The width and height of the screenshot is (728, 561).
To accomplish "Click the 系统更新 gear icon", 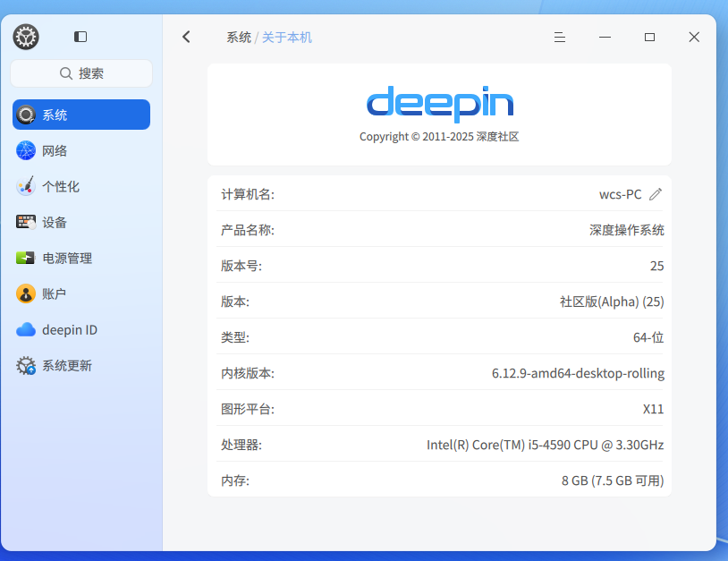I will click(26, 365).
